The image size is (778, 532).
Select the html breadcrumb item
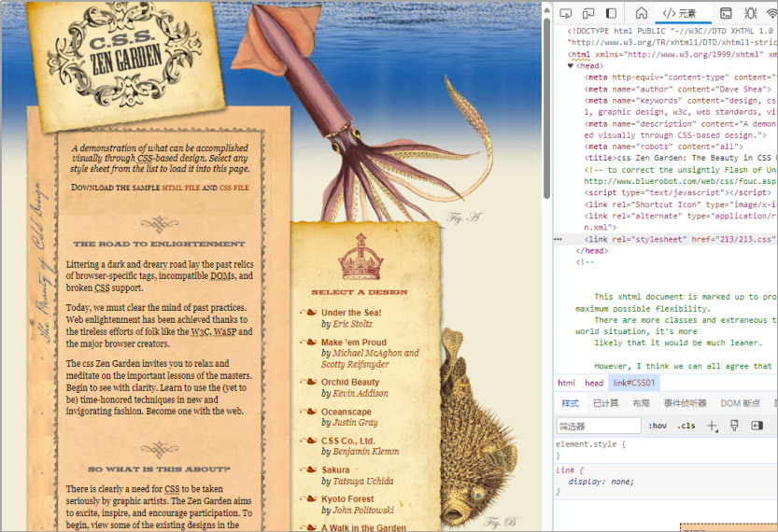coord(566,383)
